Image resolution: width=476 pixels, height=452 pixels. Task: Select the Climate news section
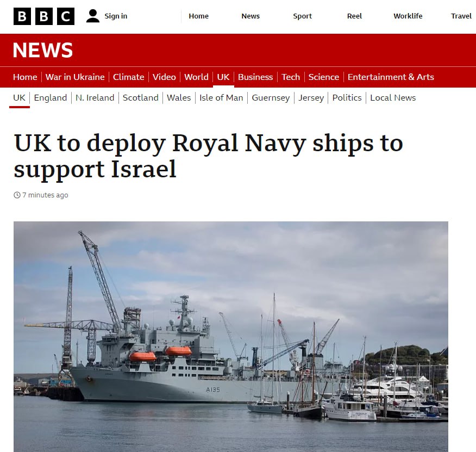click(x=128, y=77)
